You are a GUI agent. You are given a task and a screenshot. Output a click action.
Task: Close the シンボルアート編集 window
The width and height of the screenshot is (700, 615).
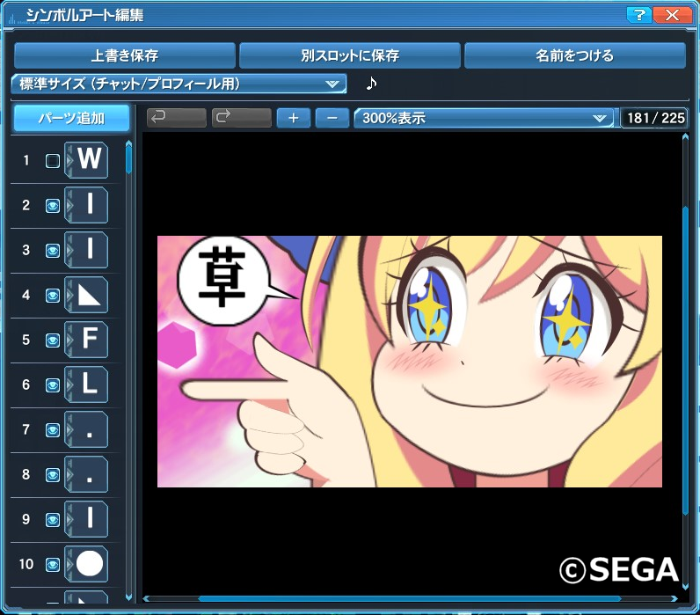click(x=672, y=15)
